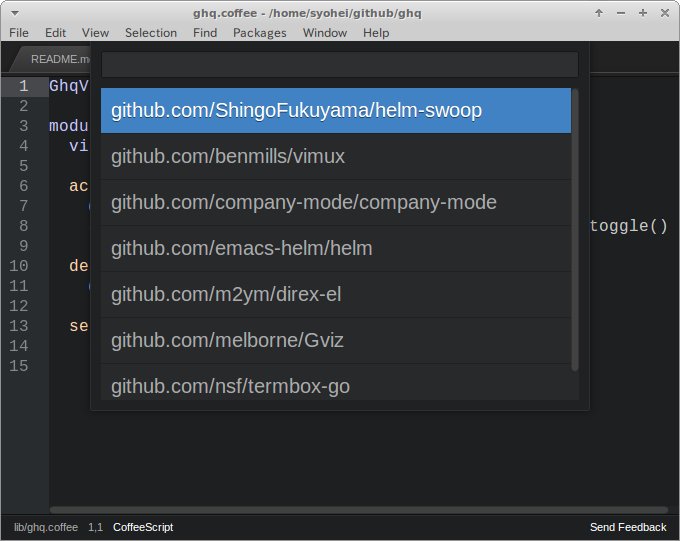The height and width of the screenshot is (541, 680).
Task: Click line number 15 in gutter
Action: tap(19, 366)
